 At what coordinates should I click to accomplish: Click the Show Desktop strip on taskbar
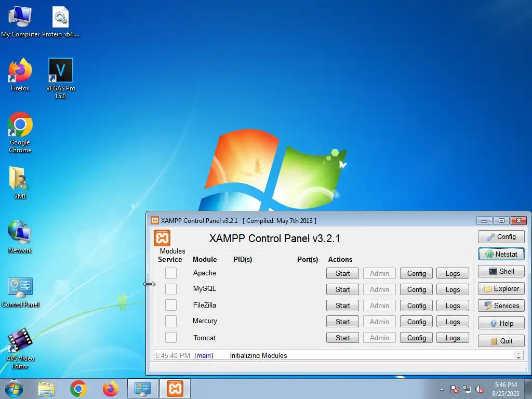[528, 389]
